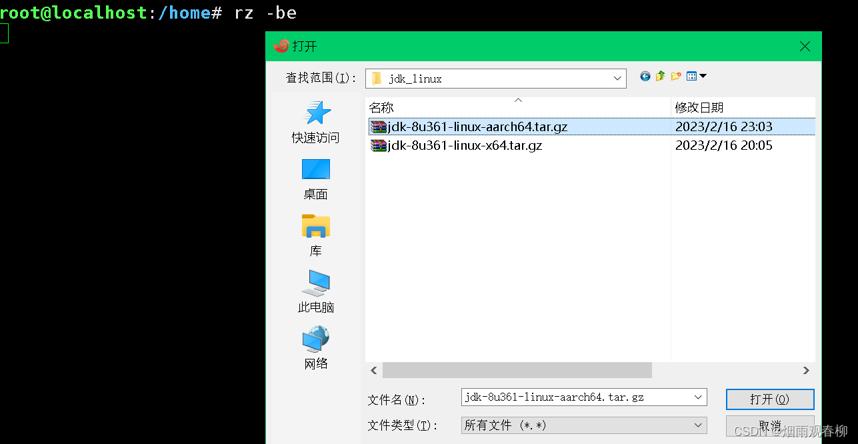This screenshot has width=858, height=444.
Task: Go to Libraries (库) in the sidebar
Action: [316, 226]
